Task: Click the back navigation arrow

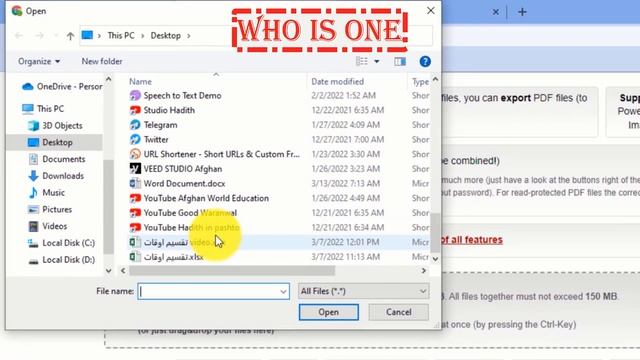Action: point(19,36)
